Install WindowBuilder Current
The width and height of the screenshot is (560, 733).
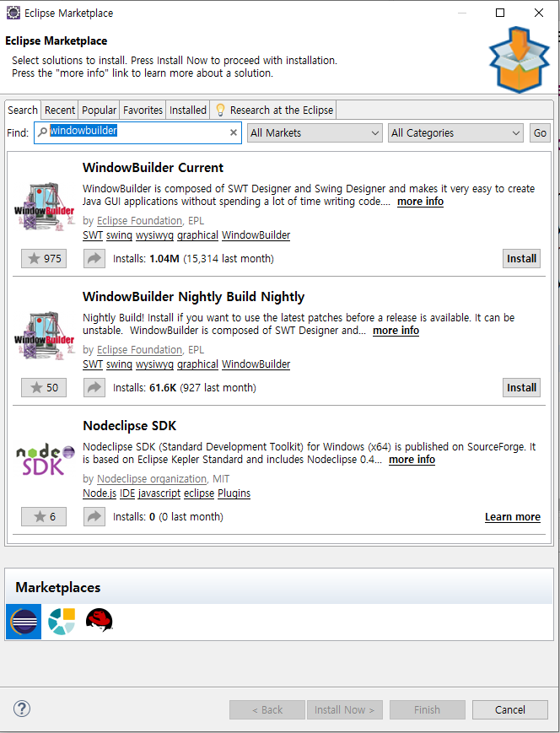tap(522, 258)
